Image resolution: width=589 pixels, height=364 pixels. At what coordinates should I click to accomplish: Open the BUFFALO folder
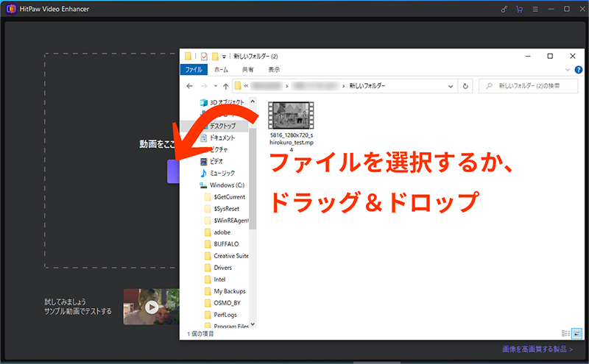tap(226, 244)
